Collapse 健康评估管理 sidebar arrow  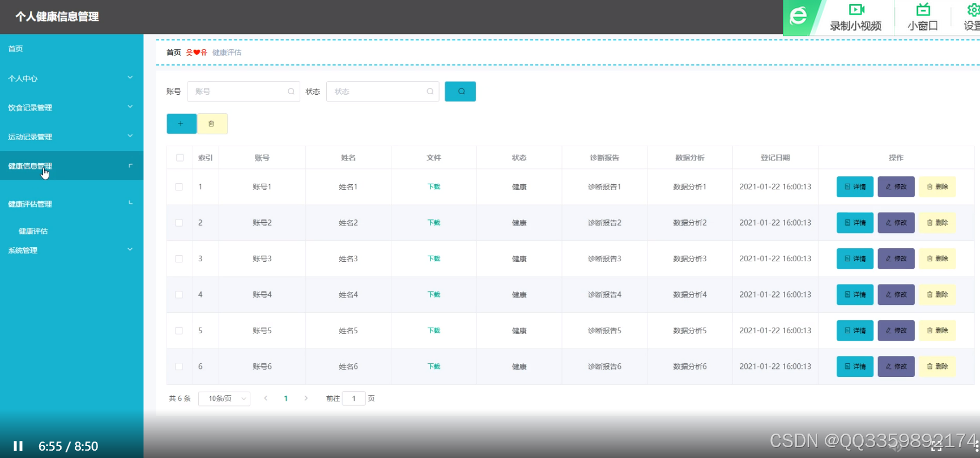[x=130, y=202]
